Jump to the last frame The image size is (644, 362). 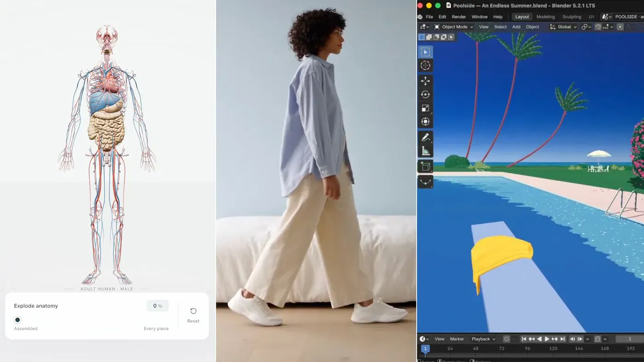coord(563,339)
